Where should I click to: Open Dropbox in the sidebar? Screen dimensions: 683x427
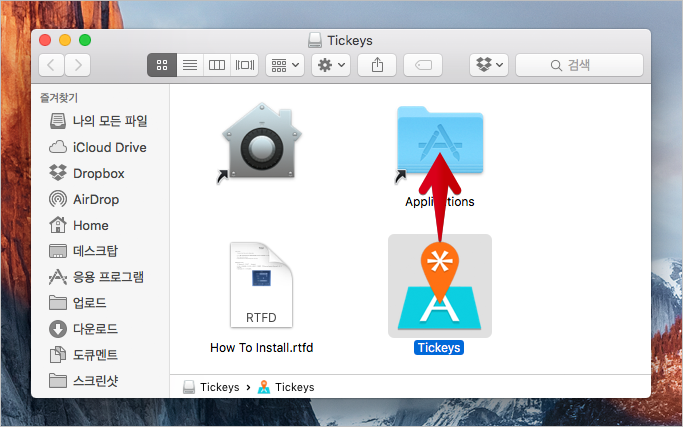[x=87, y=173]
